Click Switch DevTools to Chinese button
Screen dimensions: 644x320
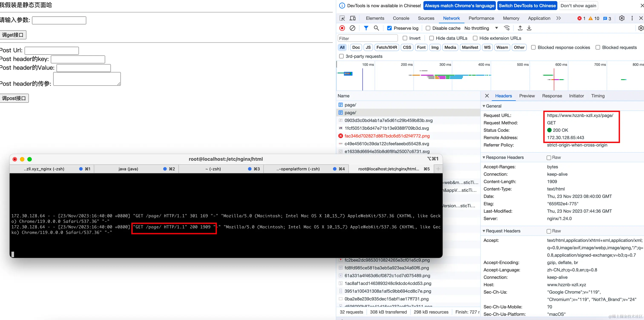527,6
